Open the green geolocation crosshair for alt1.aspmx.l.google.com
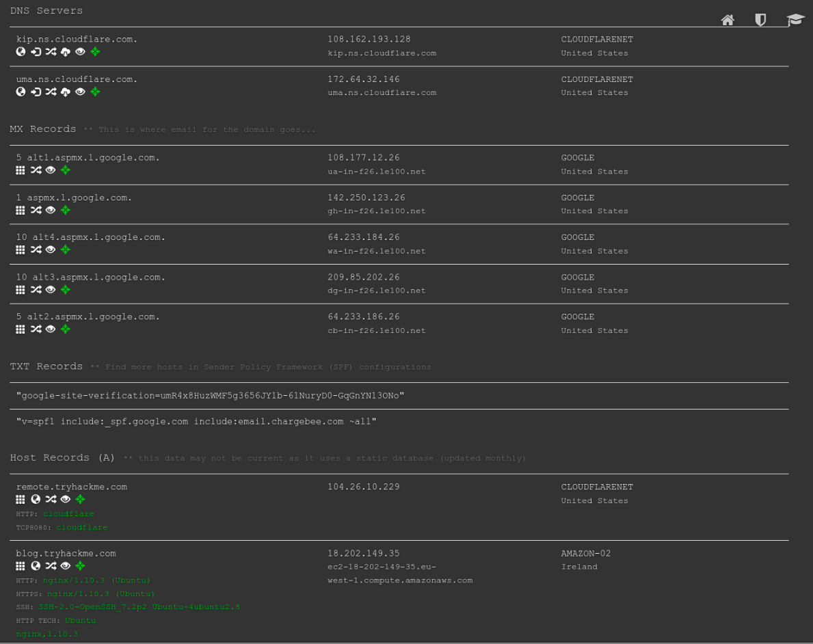The width and height of the screenshot is (813, 644). coord(65,170)
